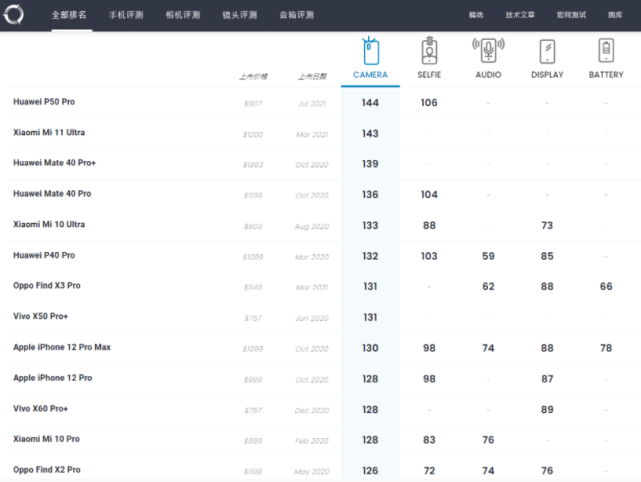Click display score 85 for Huawei P40 Pro

547,256
